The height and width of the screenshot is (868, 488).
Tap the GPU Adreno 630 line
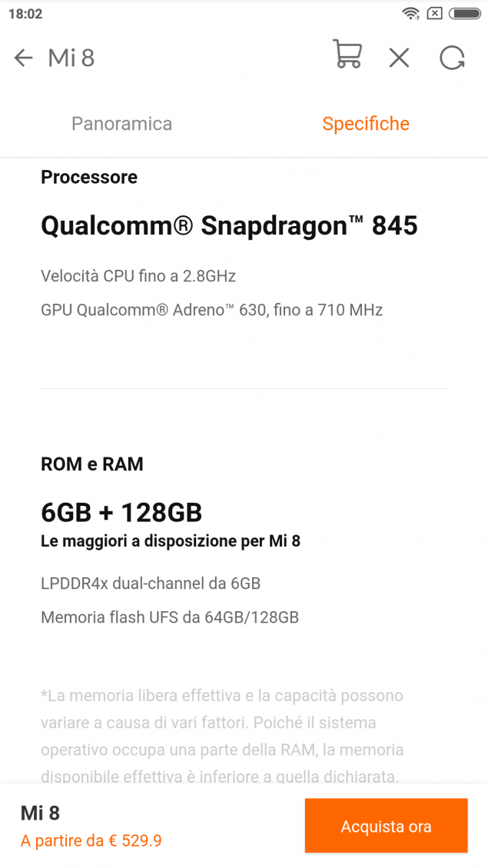point(212,309)
